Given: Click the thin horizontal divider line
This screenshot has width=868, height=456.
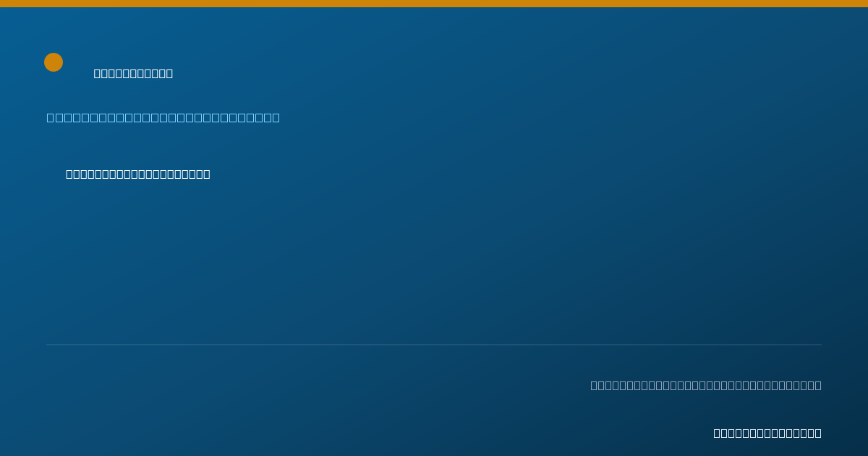Looking at the screenshot, I should pos(434,345).
